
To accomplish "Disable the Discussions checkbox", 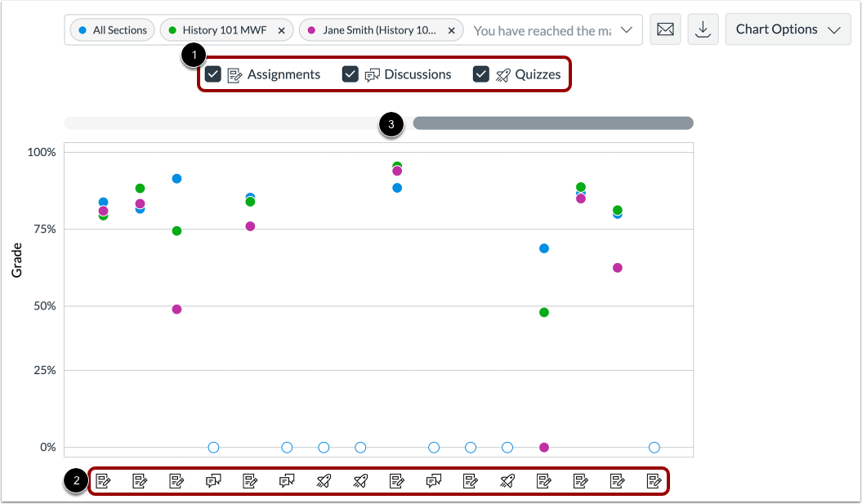I will click(350, 74).
